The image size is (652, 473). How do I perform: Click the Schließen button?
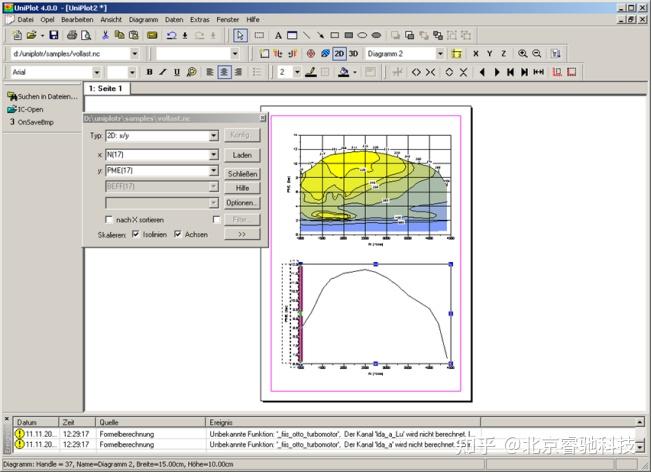[x=241, y=174]
